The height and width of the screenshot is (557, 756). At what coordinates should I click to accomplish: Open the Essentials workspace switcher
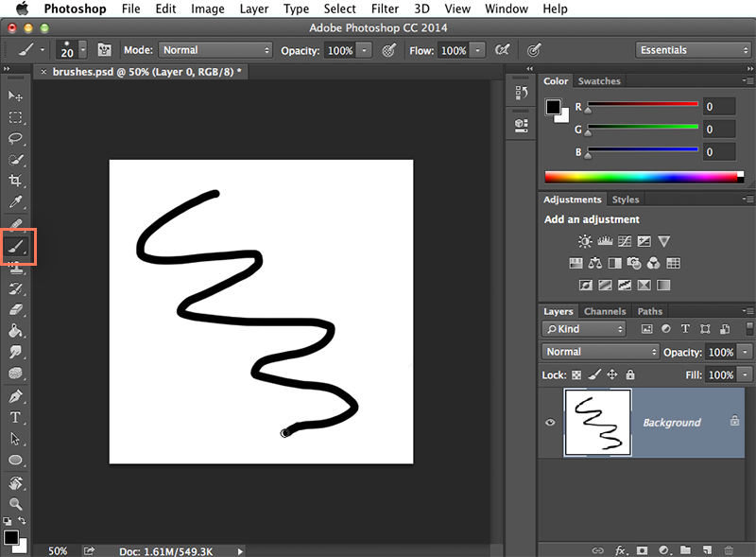pyautogui.click(x=693, y=49)
